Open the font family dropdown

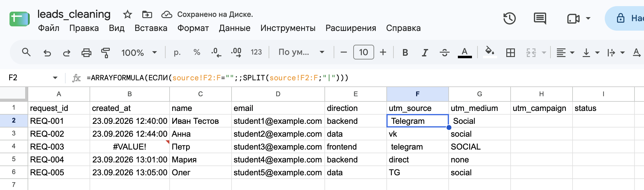point(301,52)
